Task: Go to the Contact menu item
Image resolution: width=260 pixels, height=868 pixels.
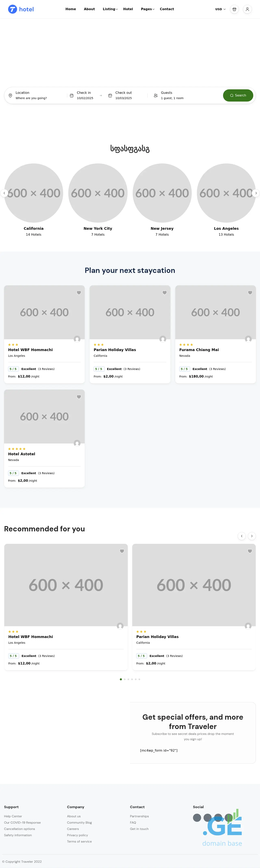Action: click(167, 9)
